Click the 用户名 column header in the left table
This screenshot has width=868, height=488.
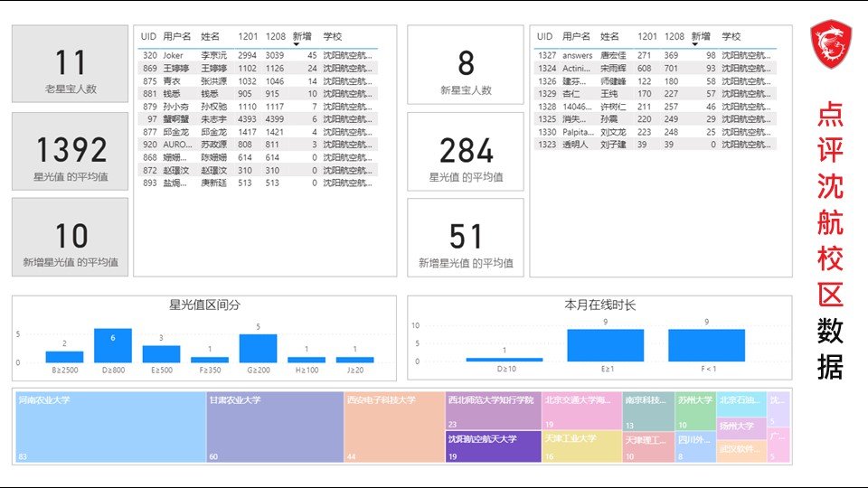click(x=177, y=36)
